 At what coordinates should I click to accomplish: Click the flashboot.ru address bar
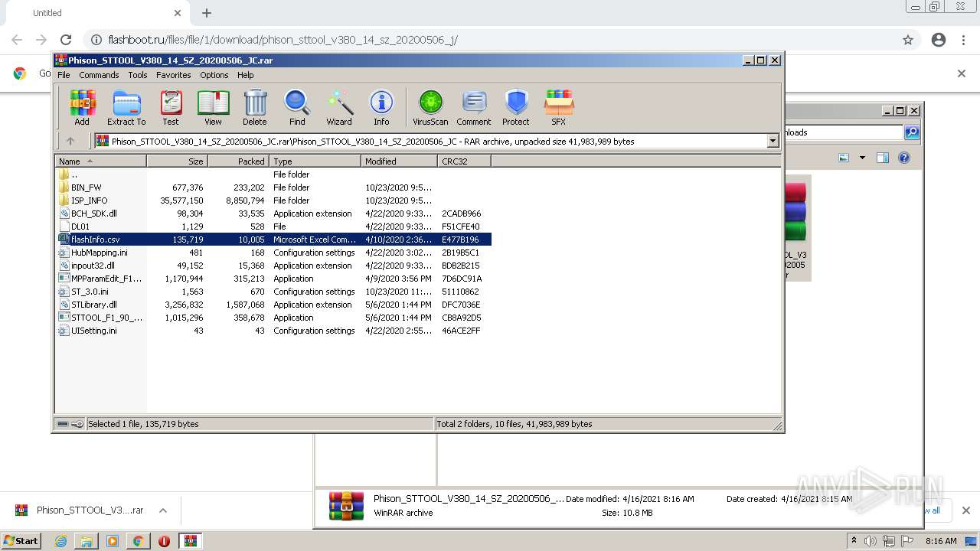coord(490,40)
